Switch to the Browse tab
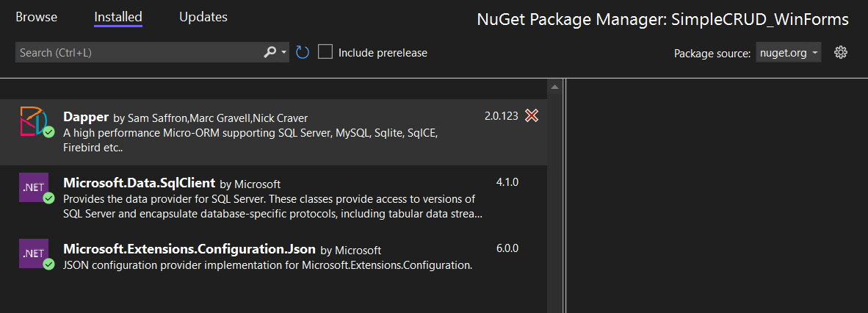 pyautogui.click(x=36, y=17)
